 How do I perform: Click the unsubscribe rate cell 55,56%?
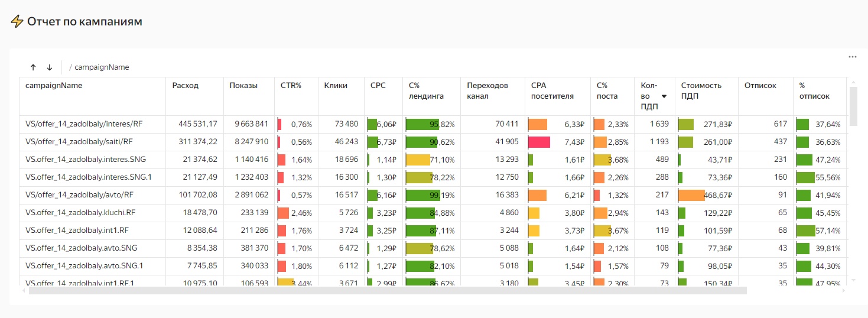[820, 177]
